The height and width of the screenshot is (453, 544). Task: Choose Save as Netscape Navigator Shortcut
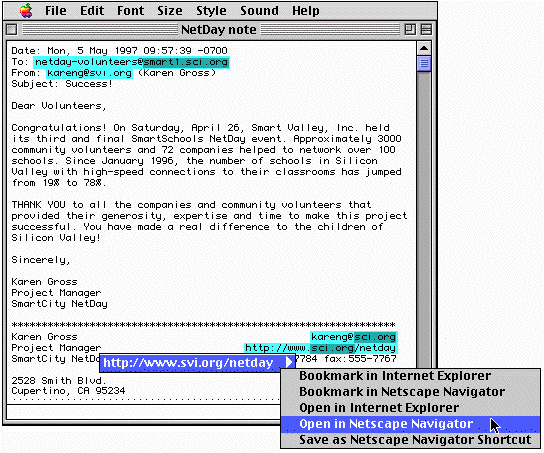point(410,440)
